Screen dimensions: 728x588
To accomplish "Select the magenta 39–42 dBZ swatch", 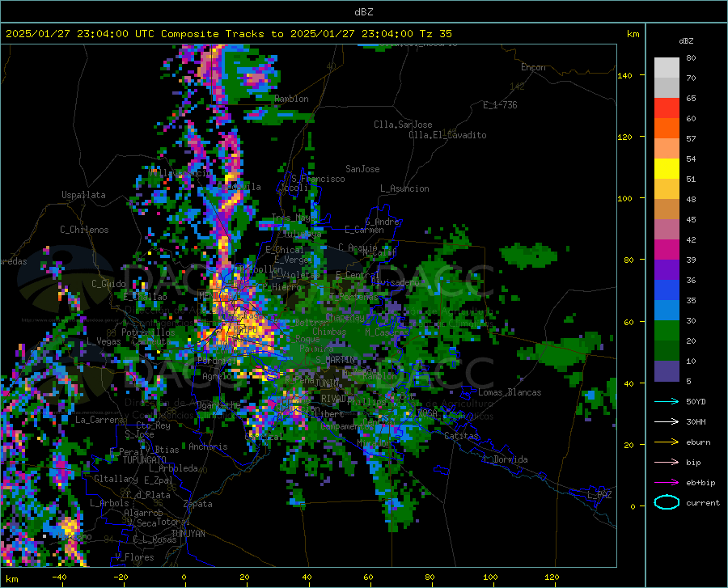I will click(667, 250).
